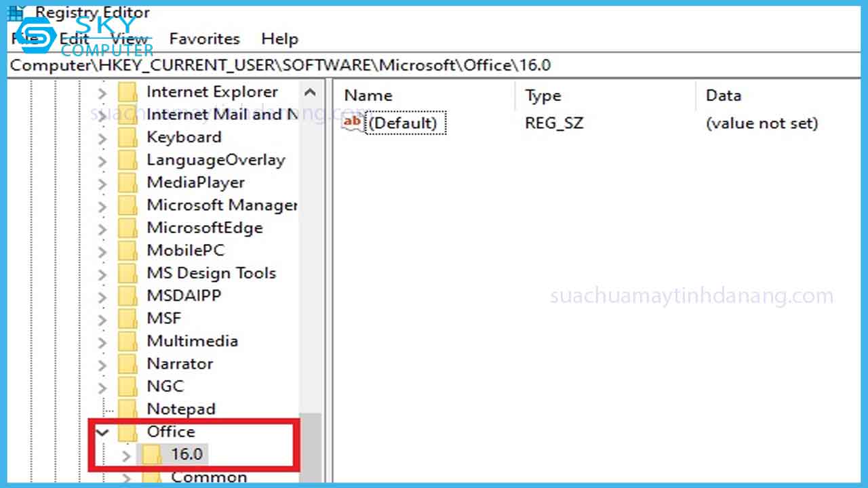Expand the MS Design Tools key
Screen dimensions: 868x488
coord(102,274)
